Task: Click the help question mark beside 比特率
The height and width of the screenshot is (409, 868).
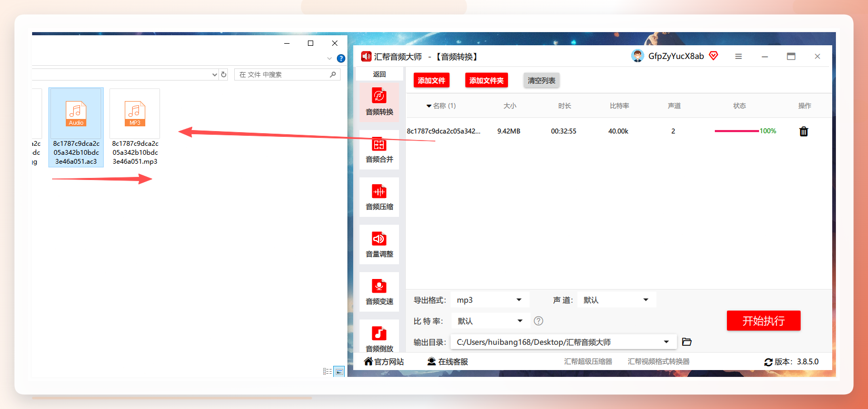Action: [x=538, y=321]
